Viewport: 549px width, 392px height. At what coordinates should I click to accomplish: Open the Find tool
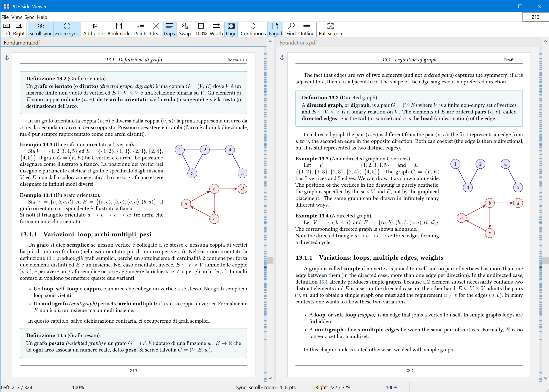(291, 29)
